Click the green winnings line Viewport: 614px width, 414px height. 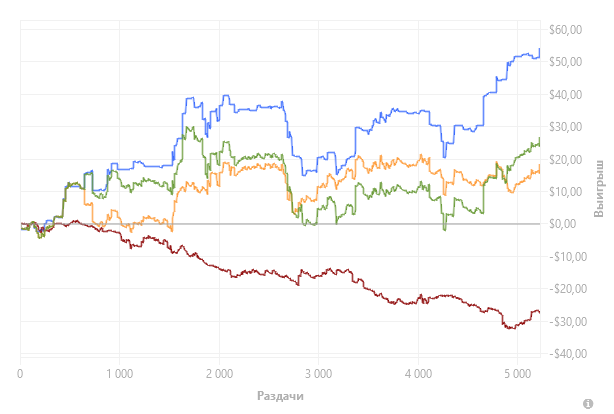click(x=250, y=158)
